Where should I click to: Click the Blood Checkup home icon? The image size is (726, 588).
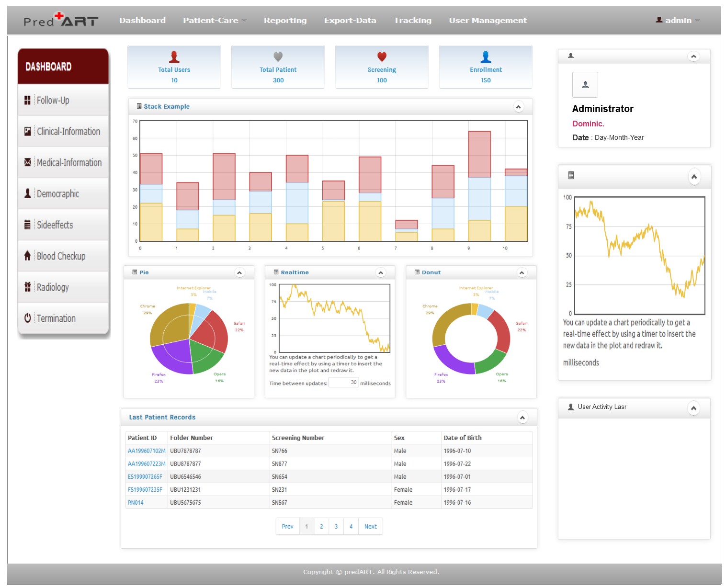[x=27, y=256]
